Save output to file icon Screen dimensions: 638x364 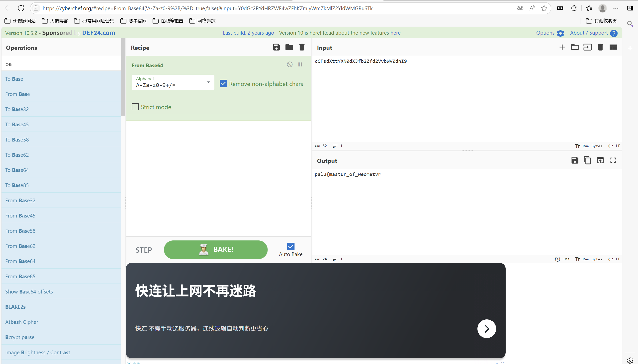[575, 160]
